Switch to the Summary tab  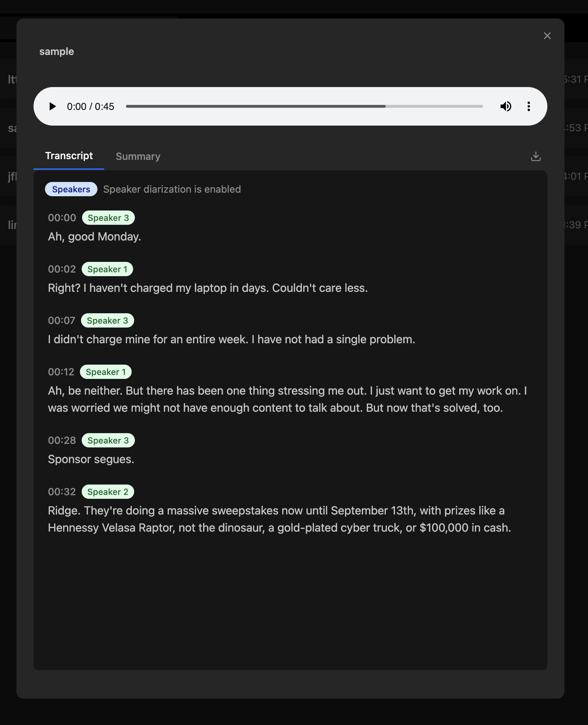pyautogui.click(x=138, y=156)
